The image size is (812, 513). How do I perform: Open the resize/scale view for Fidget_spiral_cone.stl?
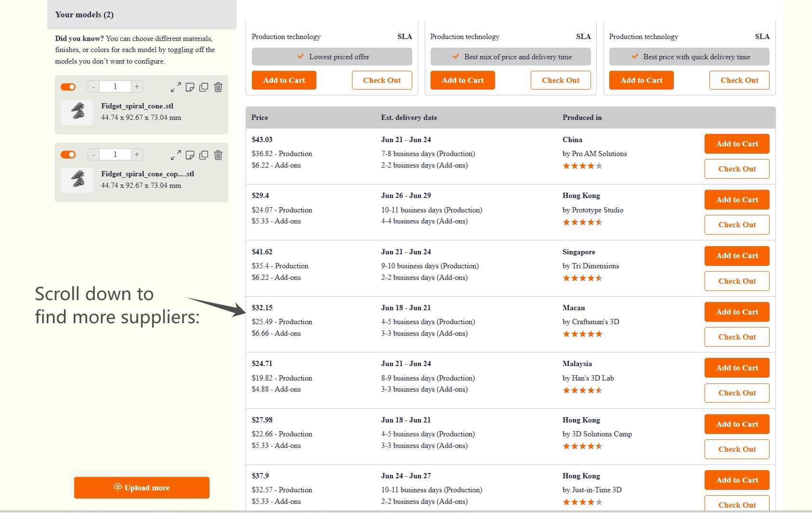pos(176,87)
